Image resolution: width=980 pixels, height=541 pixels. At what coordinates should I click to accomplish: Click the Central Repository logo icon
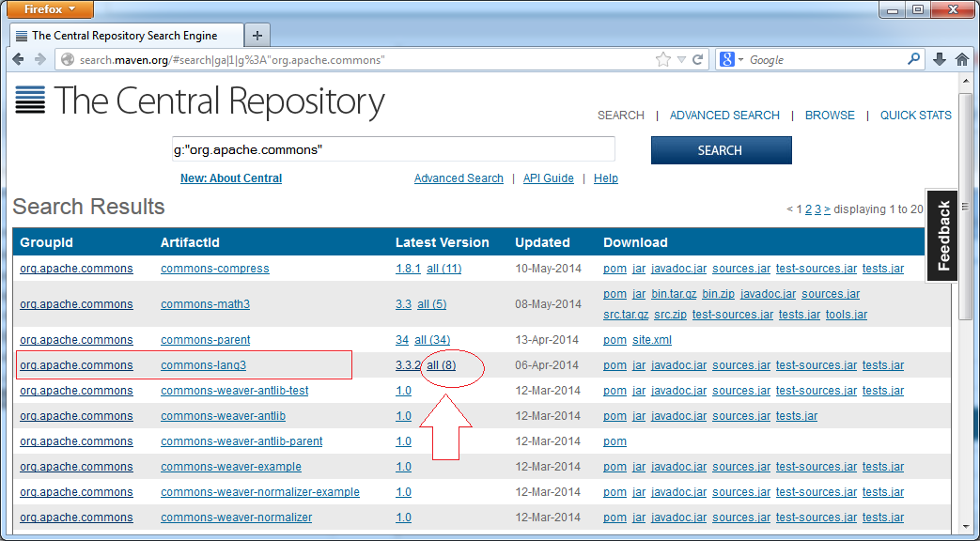[x=30, y=100]
